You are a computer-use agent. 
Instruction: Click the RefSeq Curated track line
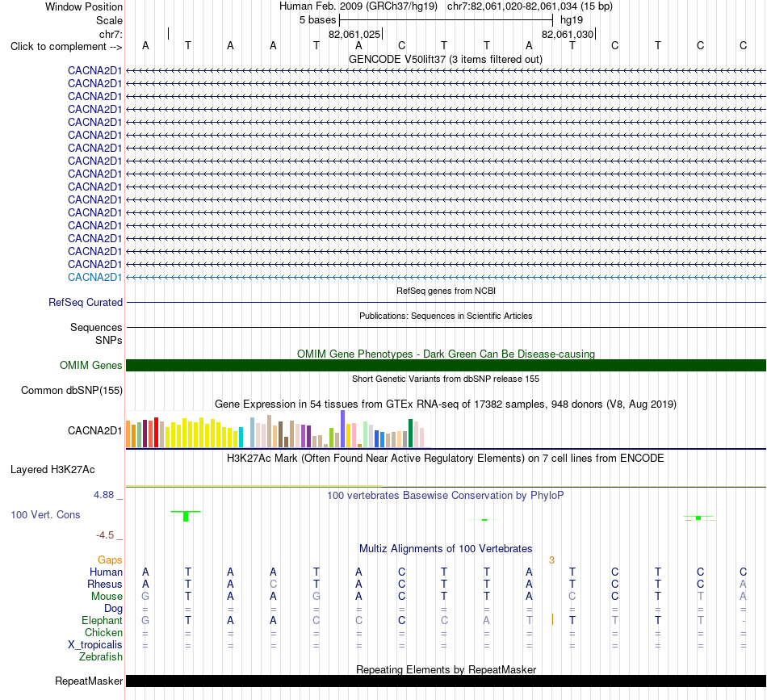(446, 302)
